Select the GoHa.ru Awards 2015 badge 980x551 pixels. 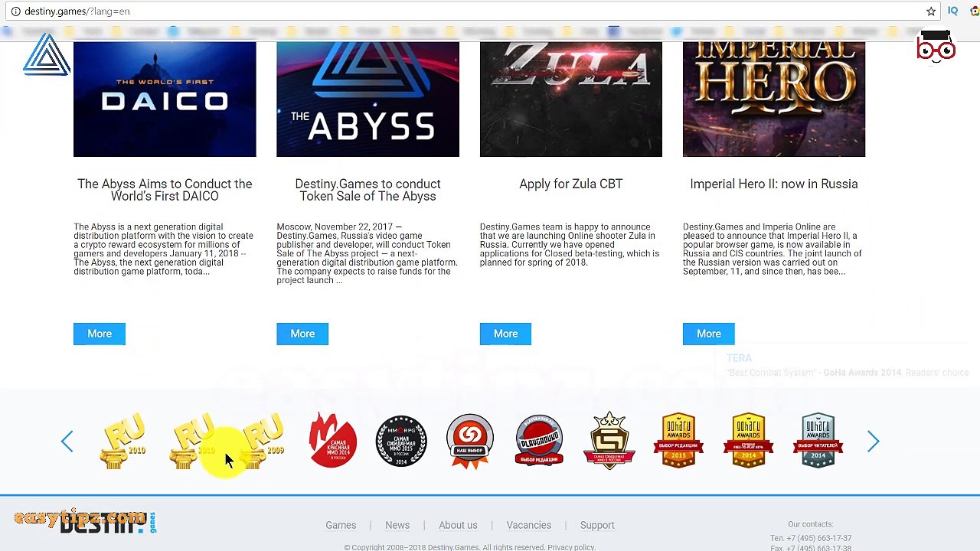coord(679,441)
